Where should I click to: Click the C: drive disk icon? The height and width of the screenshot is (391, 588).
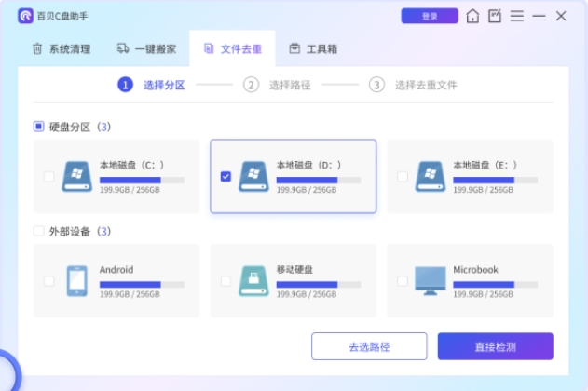tap(76, 176)
